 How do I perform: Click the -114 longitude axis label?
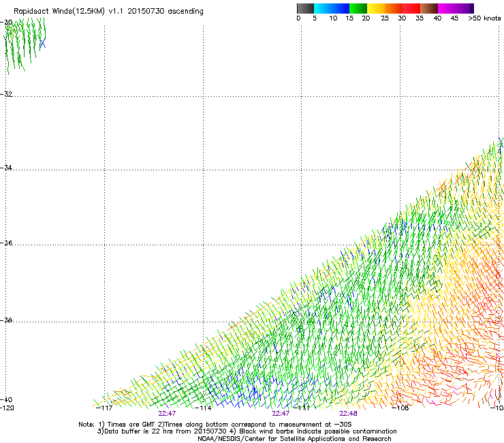tap(203, 408)
